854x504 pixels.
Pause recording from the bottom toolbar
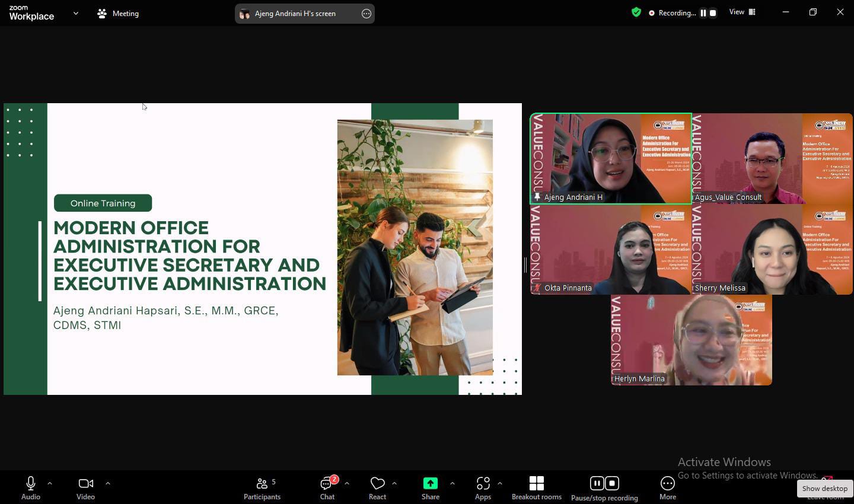[x=597, y=483]
